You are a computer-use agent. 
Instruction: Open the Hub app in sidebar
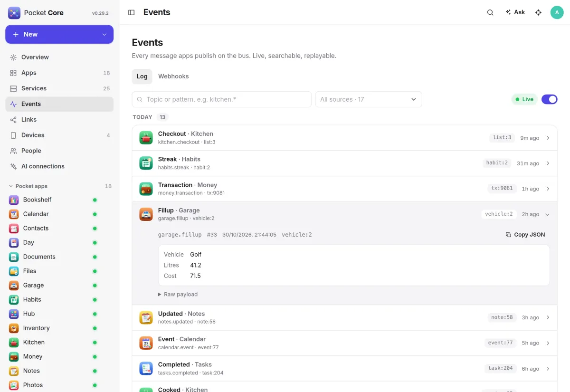[59, 314]
